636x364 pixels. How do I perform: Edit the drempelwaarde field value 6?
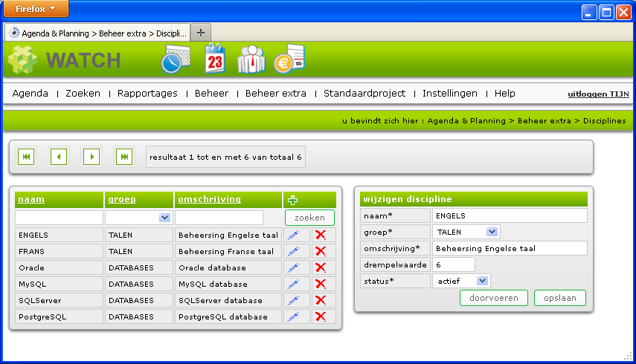(x=454, y=264)
